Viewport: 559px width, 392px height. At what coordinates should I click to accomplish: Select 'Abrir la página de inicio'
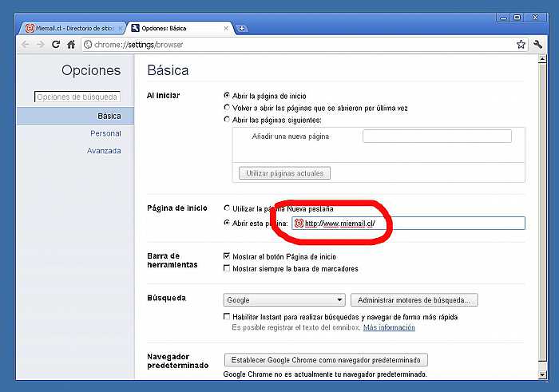tap(226, 96)
